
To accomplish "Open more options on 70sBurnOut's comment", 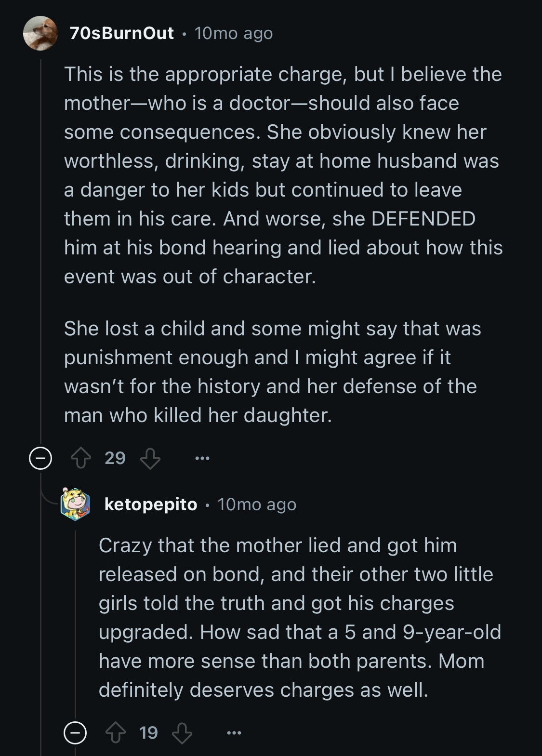I will click(202, 458).
